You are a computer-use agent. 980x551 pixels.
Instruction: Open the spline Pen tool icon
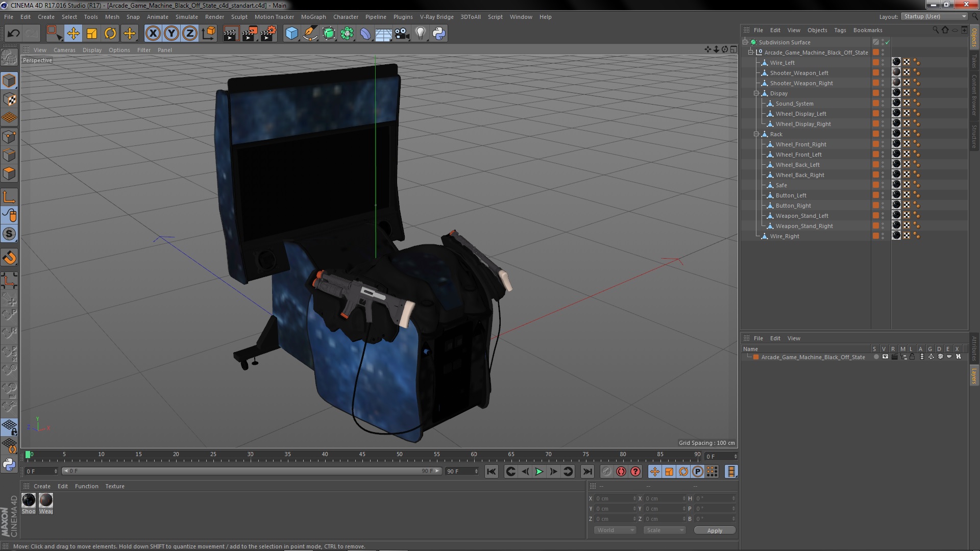tap(310, 34)
